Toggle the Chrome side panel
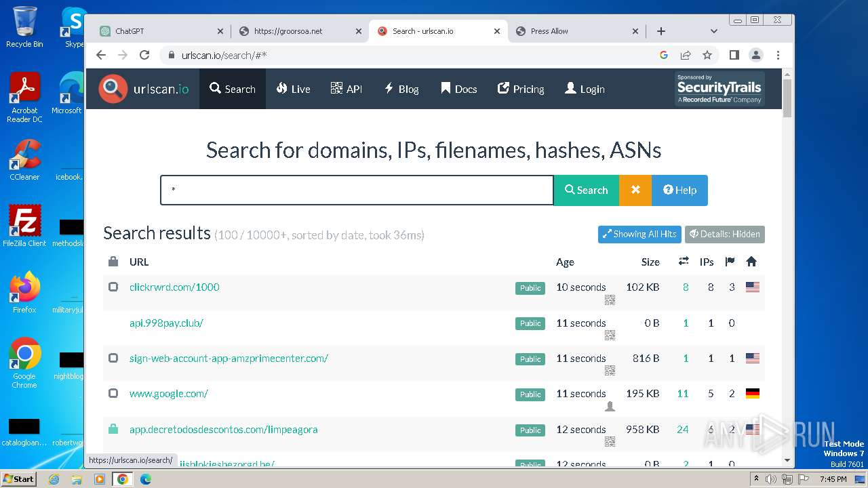 pyautogui.click(x=734, y=56)
